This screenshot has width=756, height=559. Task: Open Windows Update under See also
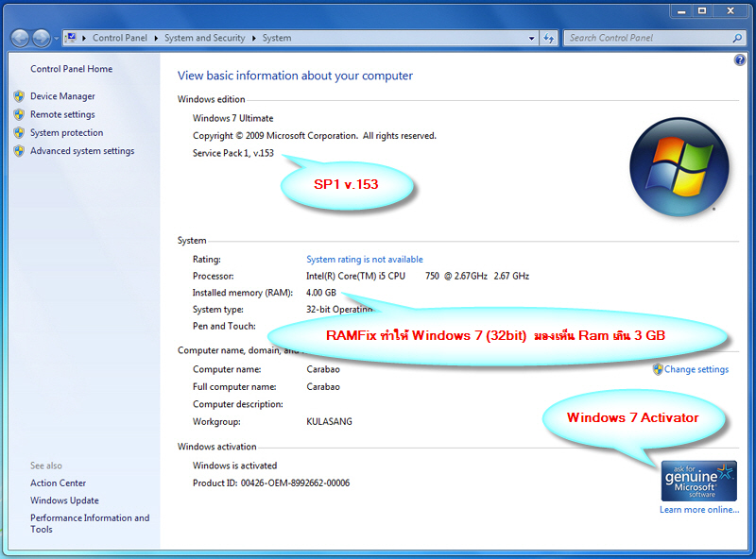[x=64, y=500]
